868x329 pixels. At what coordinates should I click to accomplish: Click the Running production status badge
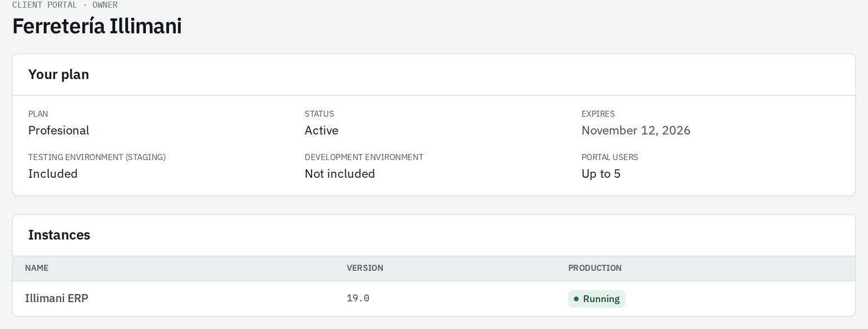click(596, 298)
